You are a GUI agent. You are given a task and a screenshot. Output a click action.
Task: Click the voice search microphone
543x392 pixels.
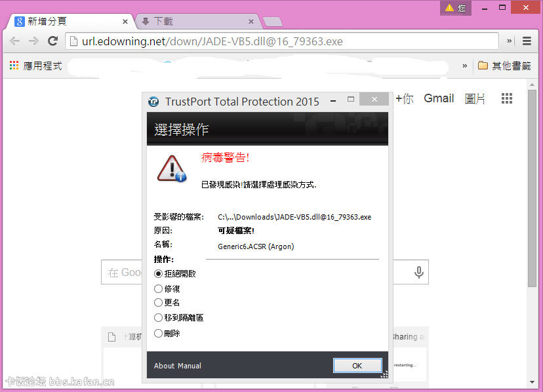[x=419, y=273]
